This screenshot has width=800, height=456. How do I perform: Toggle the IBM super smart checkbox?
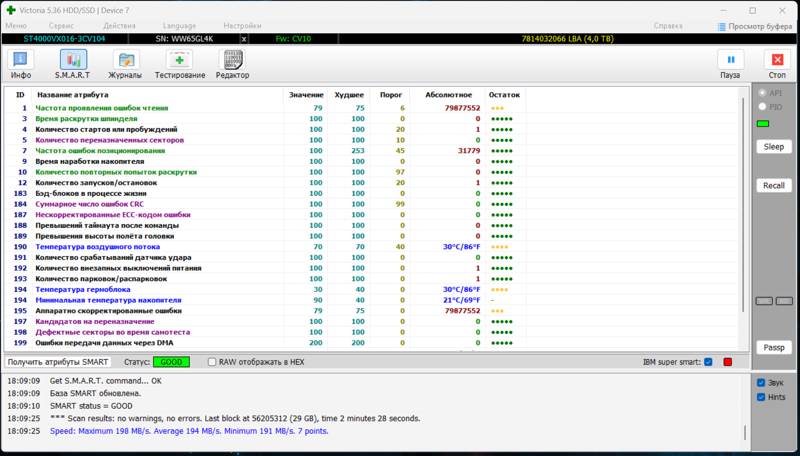(x=708, y=361)
